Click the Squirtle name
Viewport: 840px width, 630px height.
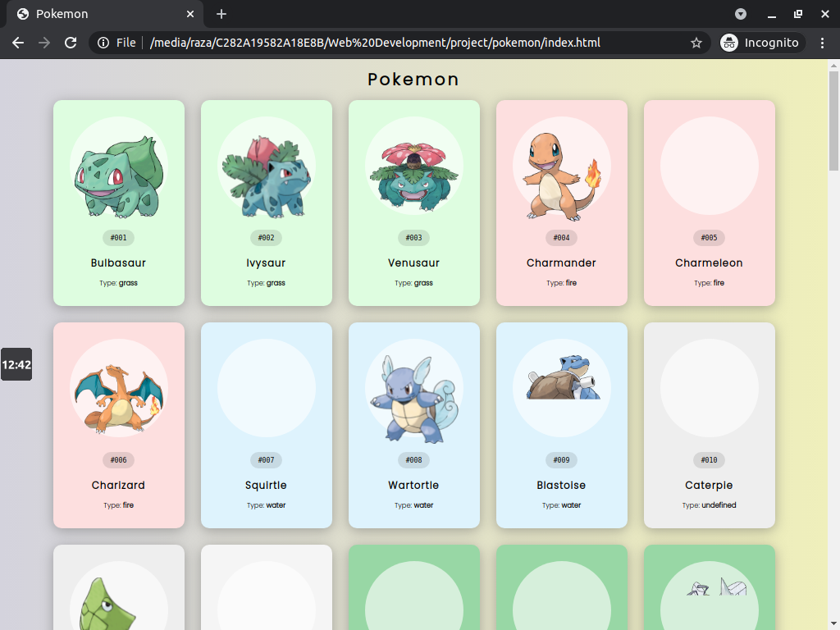tap(267, 486)
